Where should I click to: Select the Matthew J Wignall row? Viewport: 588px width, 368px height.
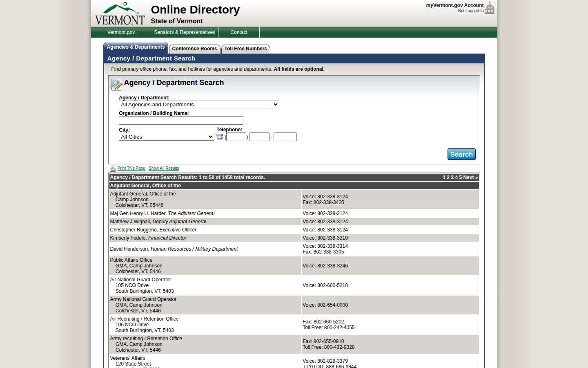click(294, 222)
